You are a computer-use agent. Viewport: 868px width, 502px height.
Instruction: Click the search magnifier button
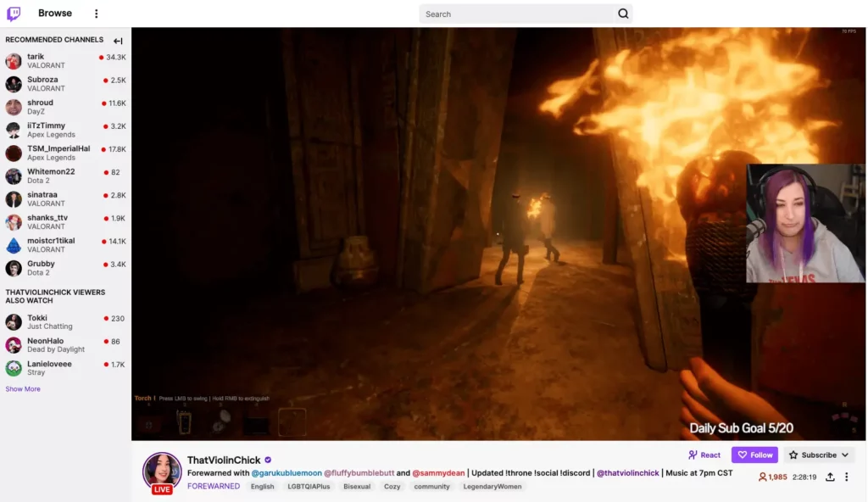pos(623,14)
